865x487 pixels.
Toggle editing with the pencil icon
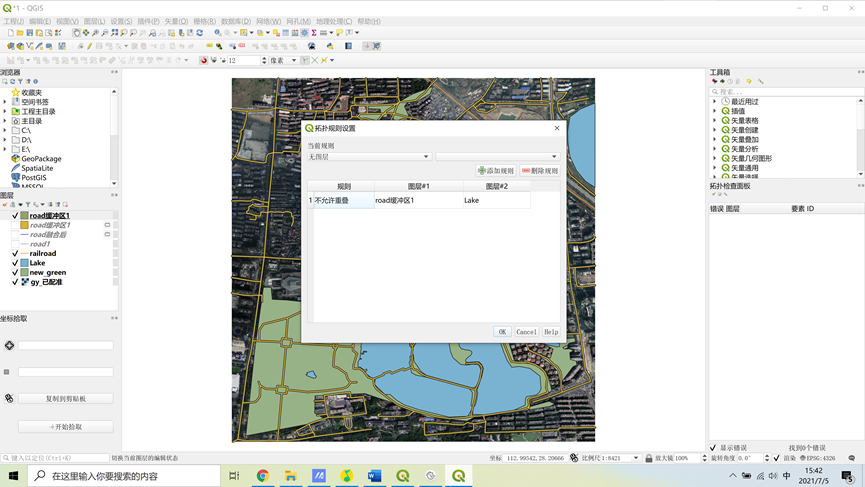click(x=89, y=46)
